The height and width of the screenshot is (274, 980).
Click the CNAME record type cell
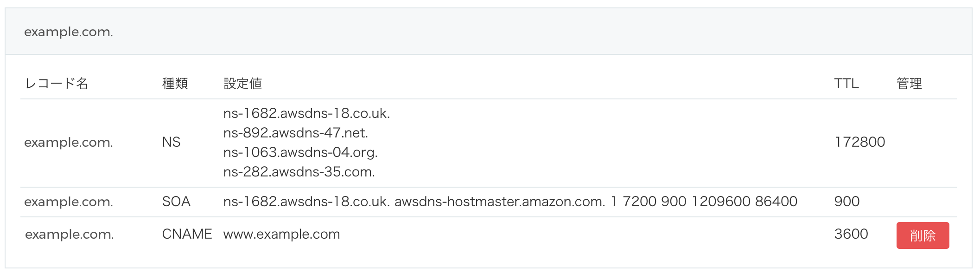(x=187, y=234)
